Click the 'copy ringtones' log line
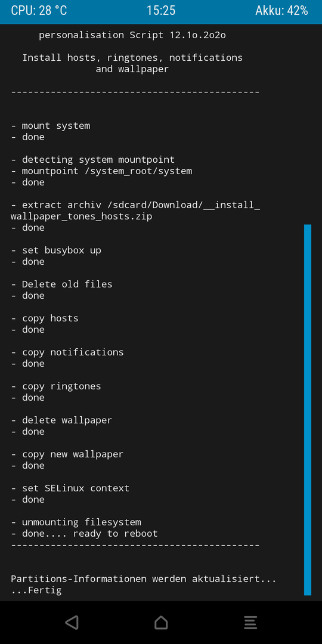Image resolution: width=322 pixels, height=644 pixels. pos(56,386)
